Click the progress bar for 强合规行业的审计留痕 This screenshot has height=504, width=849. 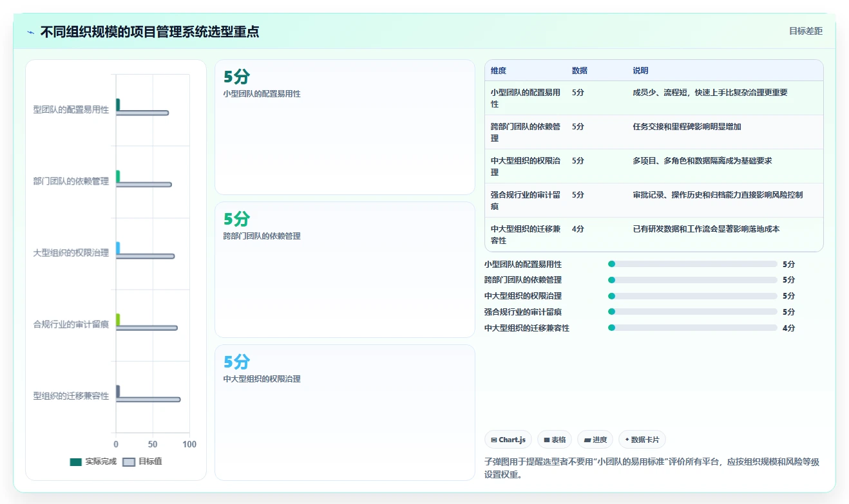pyautogui.click(x=692, y=312)
